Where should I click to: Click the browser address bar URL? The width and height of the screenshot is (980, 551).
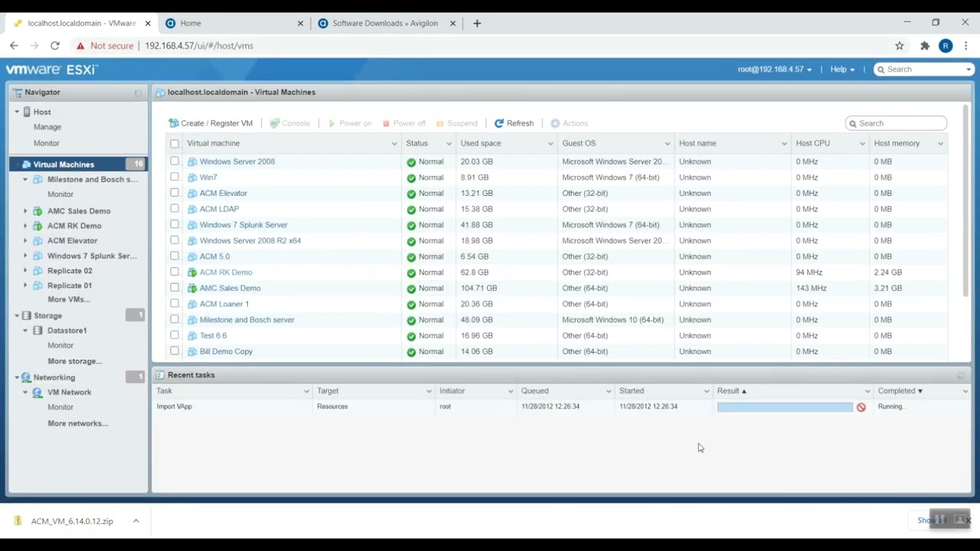pyautogui.click(x=199, y=46)
